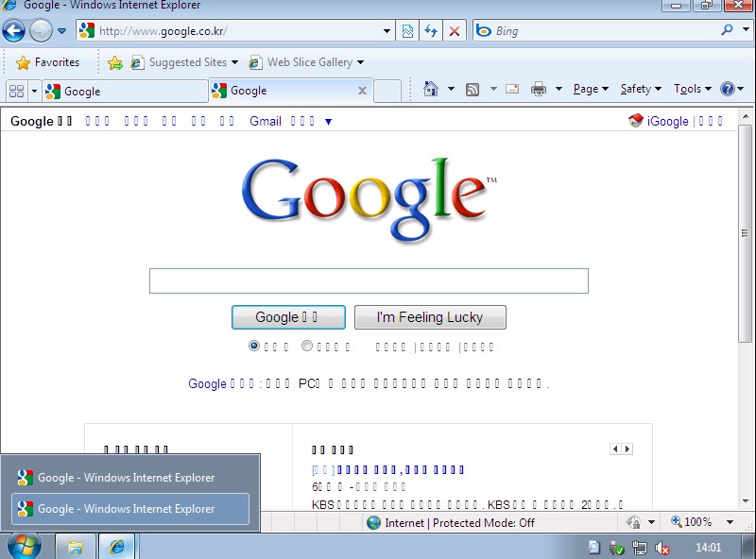Click the Home icon in command bar
The width and height of the screenshot is (756, 559).
(x=431, y=89)
